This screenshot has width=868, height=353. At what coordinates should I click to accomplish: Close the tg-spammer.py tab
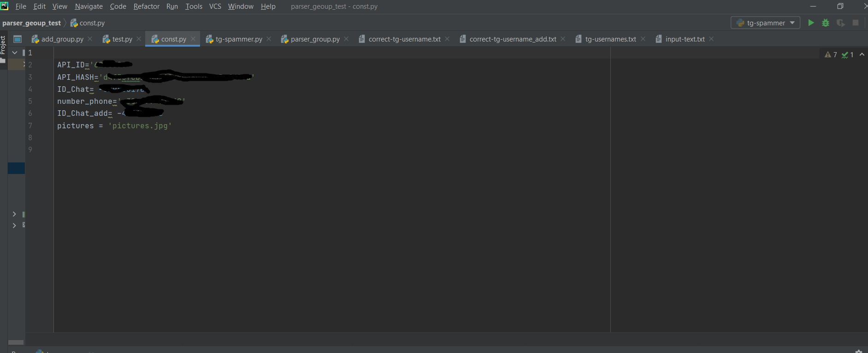(269, 39)
